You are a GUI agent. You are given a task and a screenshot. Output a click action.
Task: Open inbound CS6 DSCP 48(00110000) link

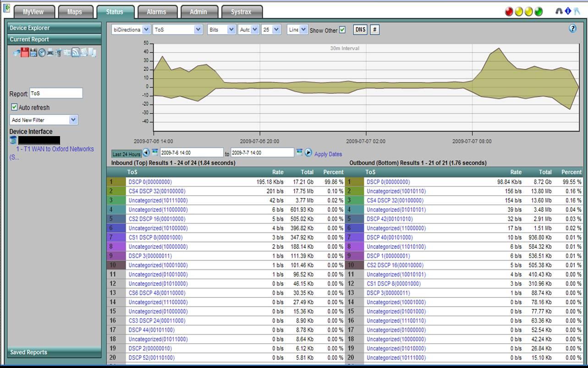(157, 293)
